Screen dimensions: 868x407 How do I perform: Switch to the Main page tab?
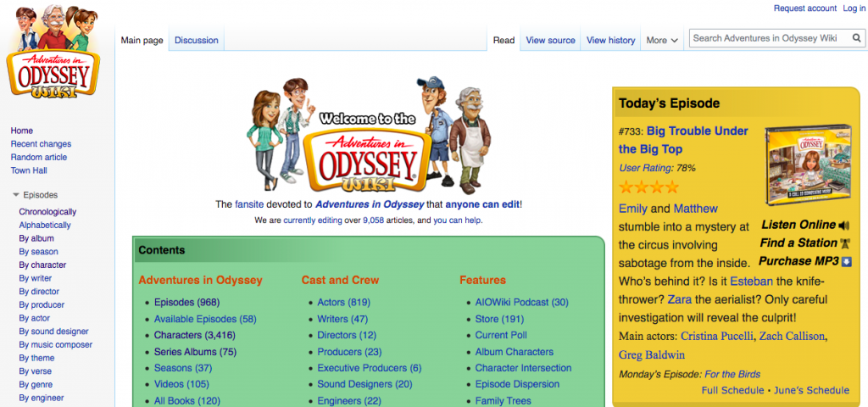142,41
